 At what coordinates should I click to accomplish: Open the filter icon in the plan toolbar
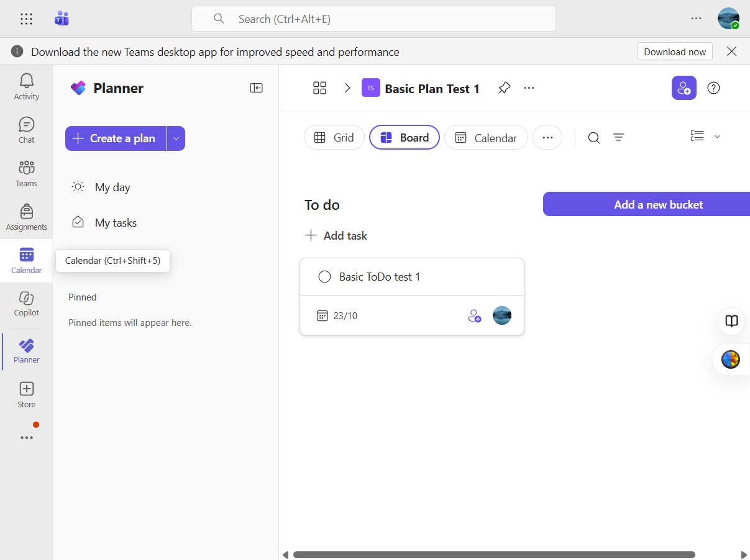[x=618, y=138]
